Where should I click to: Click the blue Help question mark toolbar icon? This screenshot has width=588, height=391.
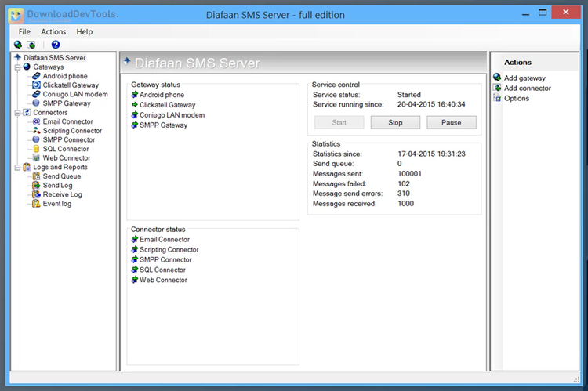point(56,45)
